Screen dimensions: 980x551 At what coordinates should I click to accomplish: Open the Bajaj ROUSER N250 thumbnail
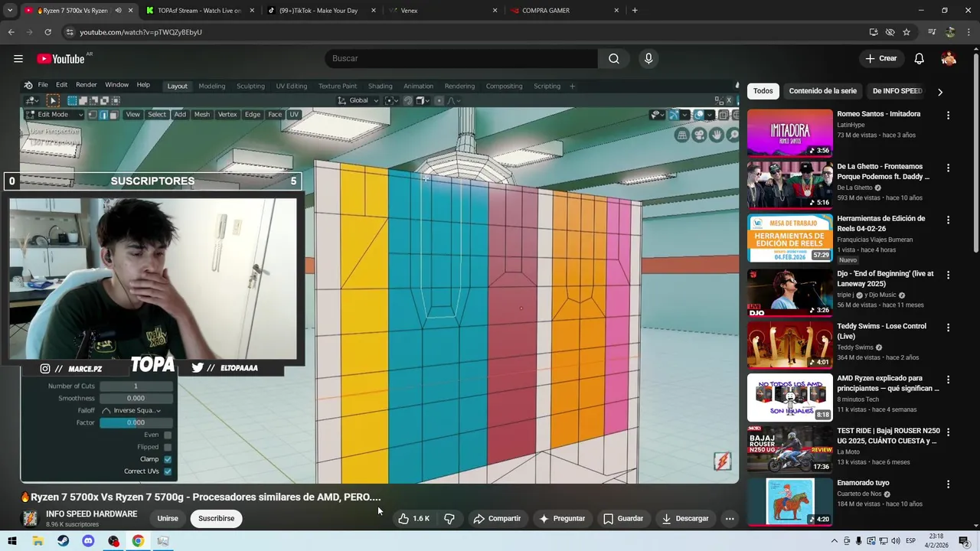point(789,450)
